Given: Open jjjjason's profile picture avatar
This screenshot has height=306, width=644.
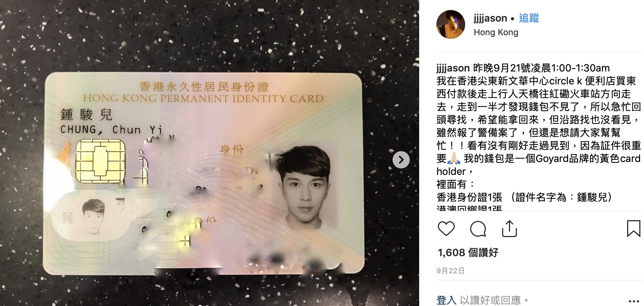Looking at the screenshot, I should point(450,24).
